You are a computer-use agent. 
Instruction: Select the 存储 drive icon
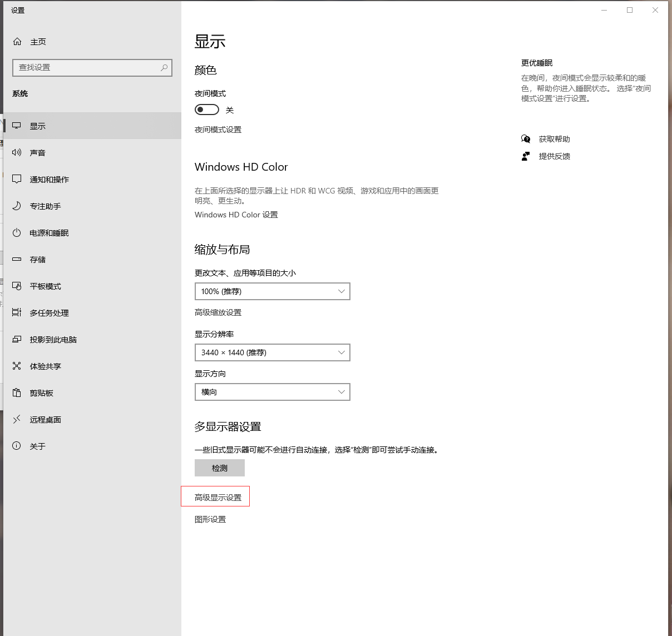coord(17,259)
